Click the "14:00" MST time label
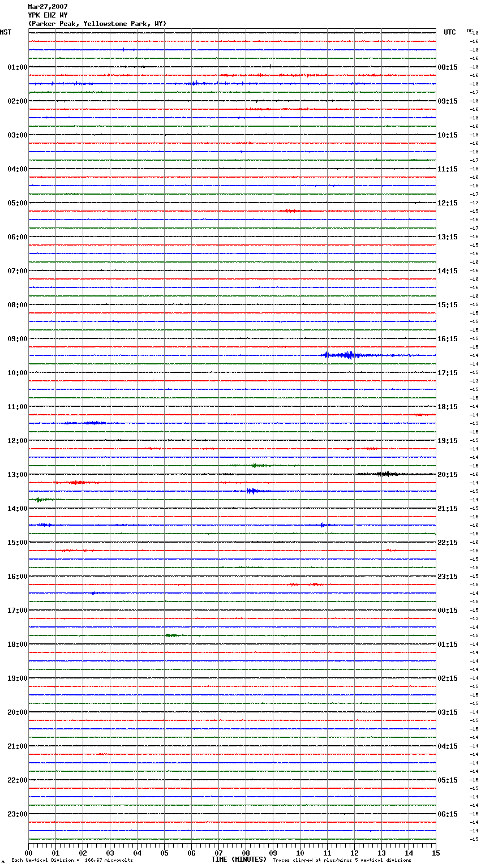 18,509
